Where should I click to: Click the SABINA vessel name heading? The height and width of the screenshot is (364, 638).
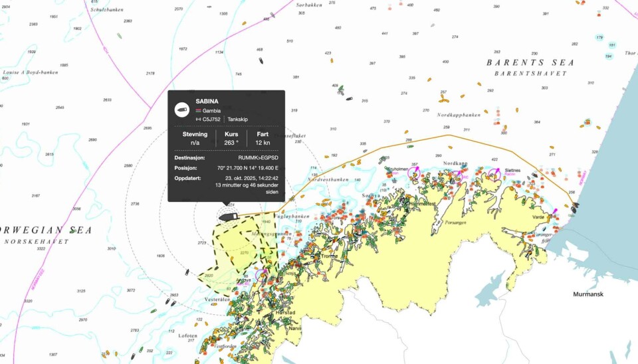click(207, 101)
